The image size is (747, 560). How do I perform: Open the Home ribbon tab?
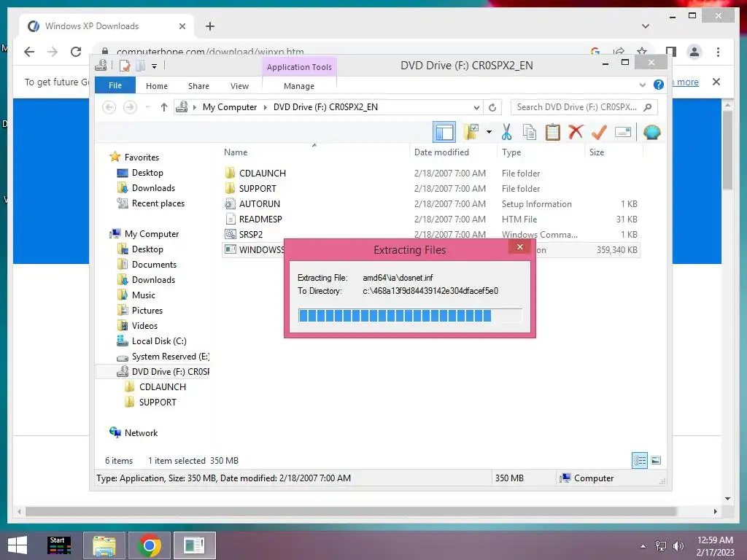pos(157,86)
